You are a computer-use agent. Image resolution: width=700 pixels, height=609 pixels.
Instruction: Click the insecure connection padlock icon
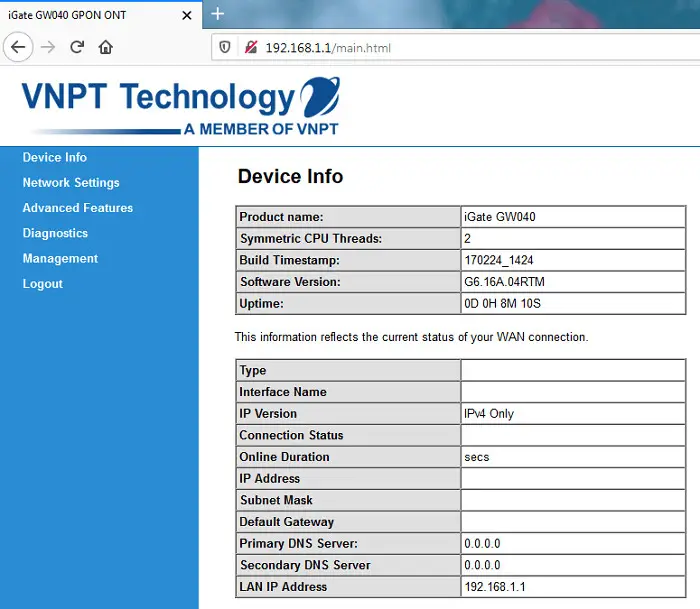pyautogui.click(x=251, y=47)
